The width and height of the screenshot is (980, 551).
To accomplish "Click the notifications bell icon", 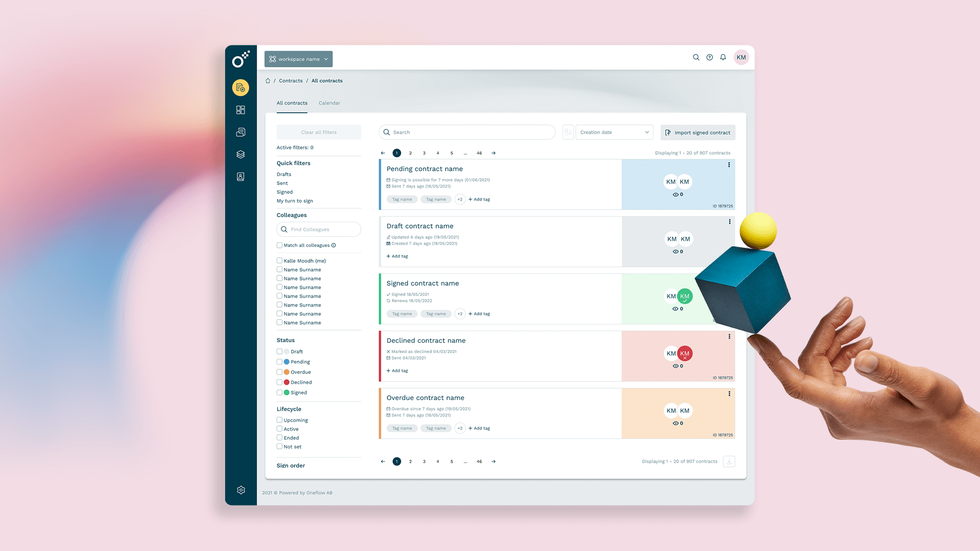I will pyautogui.click(x=724, y=57).
